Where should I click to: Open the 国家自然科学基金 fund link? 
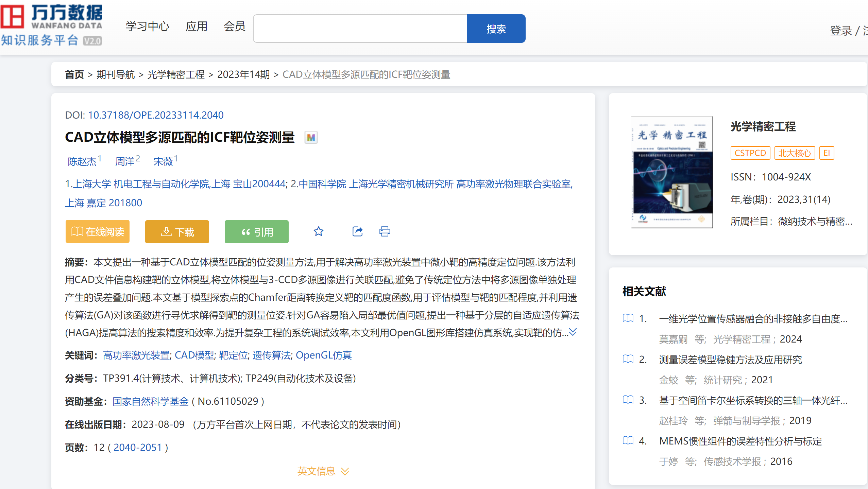coord(151,401)
